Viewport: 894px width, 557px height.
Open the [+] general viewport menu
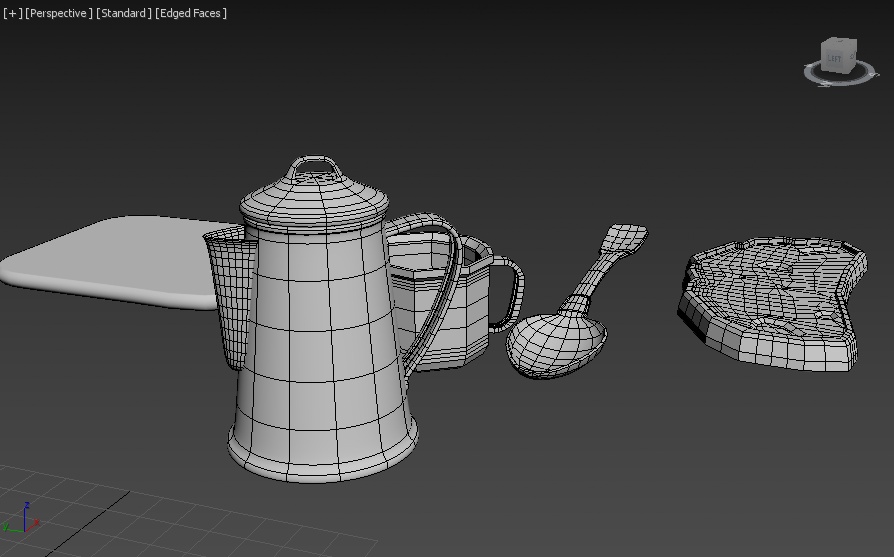point(12,13)
